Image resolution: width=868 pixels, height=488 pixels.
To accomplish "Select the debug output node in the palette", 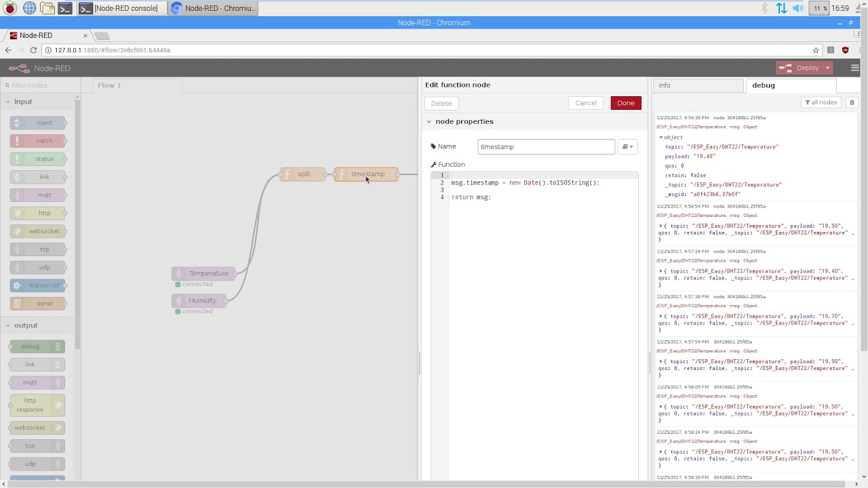I will (37, 346).
